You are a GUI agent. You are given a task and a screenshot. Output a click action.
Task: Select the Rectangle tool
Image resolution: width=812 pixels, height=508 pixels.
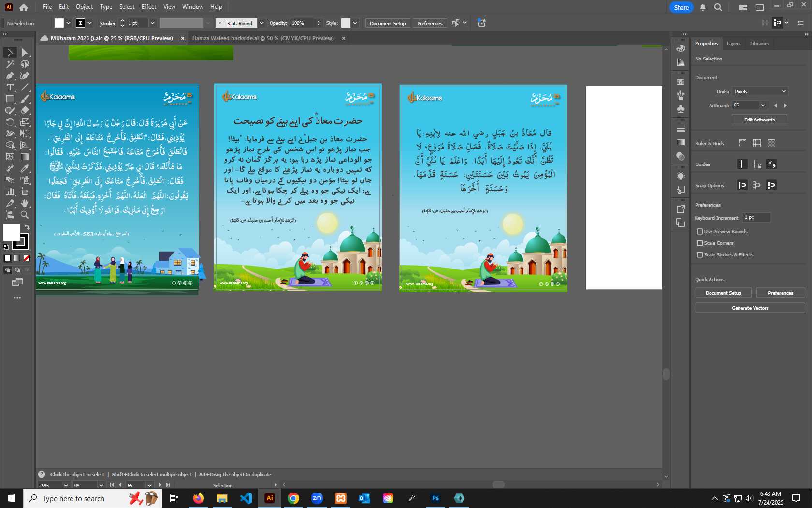[x=10, y=99]
